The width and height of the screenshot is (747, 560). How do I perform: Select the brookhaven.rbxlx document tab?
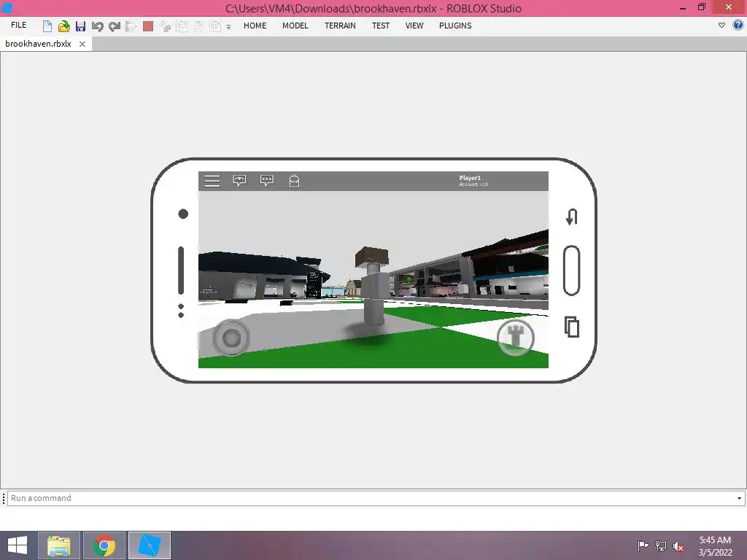point(38,44)
